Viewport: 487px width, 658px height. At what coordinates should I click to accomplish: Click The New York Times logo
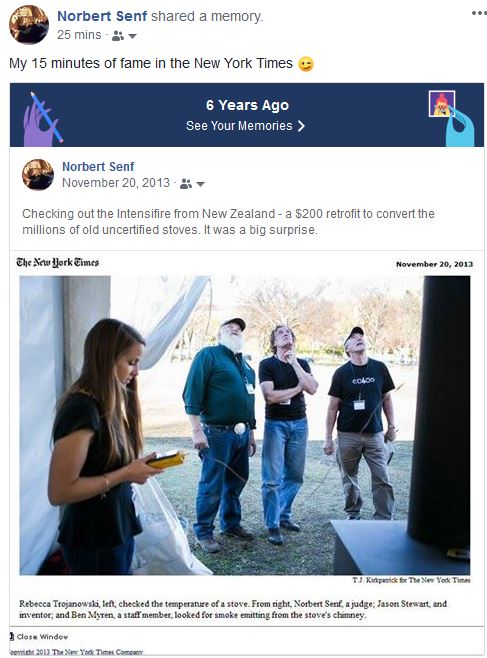57,262
